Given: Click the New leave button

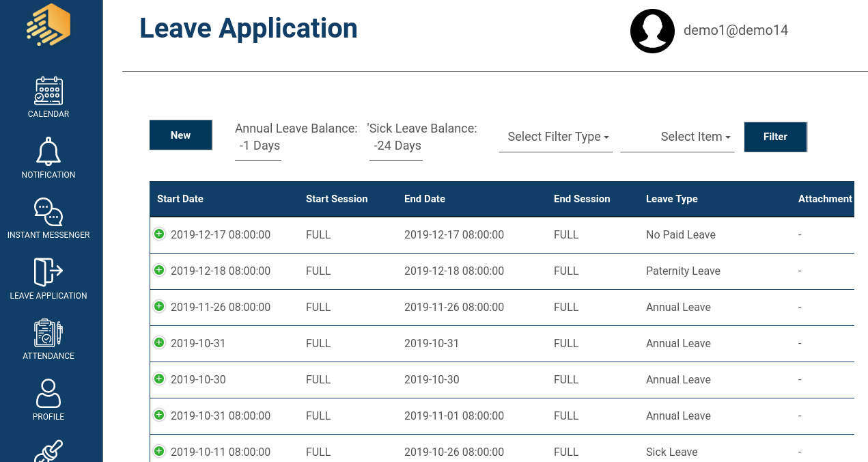Looking at the screenshot, I should (181, 135).
